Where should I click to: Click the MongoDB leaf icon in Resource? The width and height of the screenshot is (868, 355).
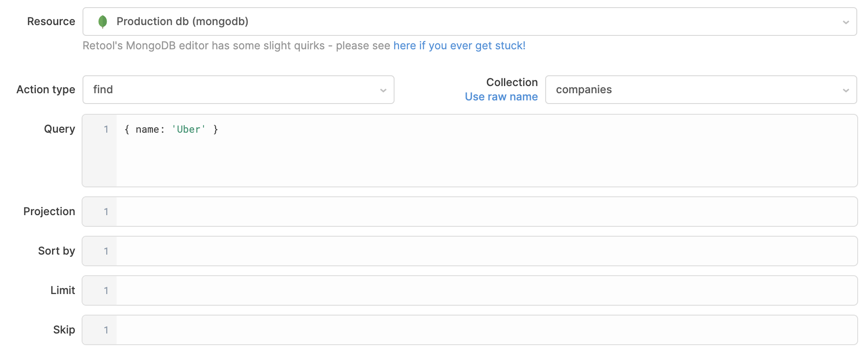102,22
